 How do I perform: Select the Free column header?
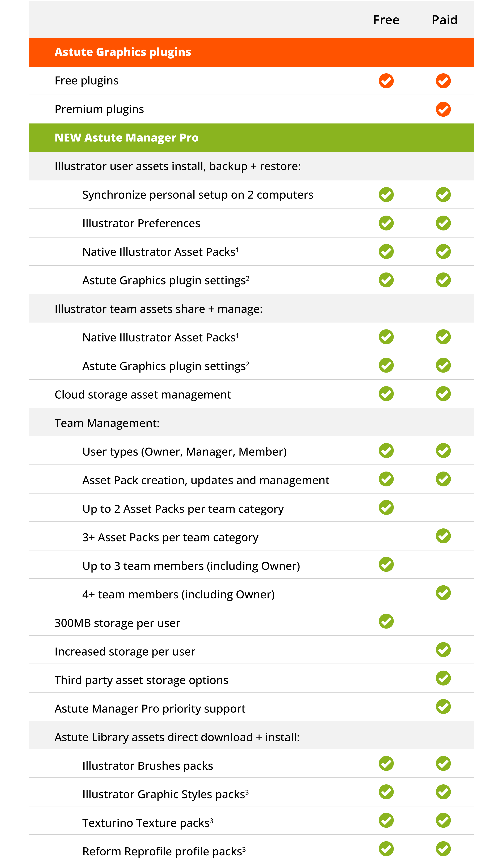coord(386,20)
